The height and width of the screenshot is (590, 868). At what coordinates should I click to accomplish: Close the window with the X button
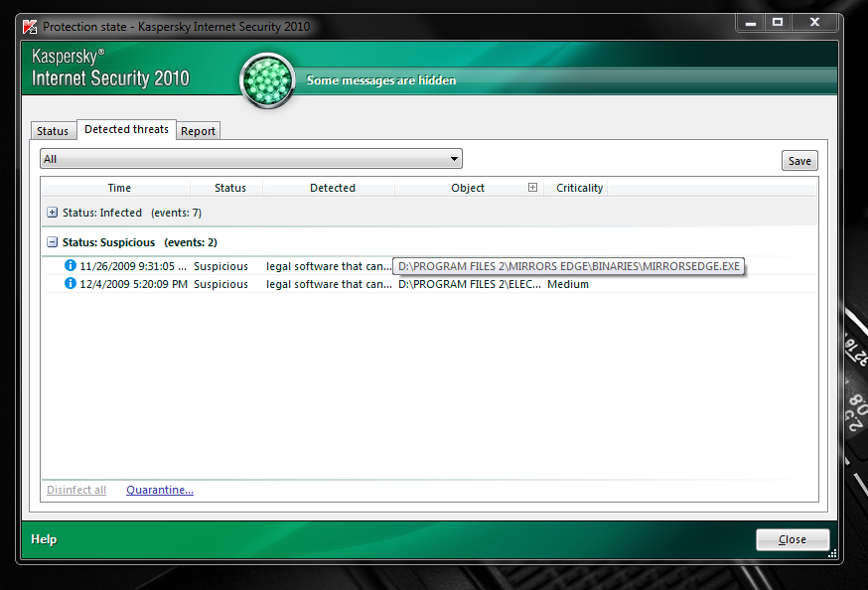point(814,22)
